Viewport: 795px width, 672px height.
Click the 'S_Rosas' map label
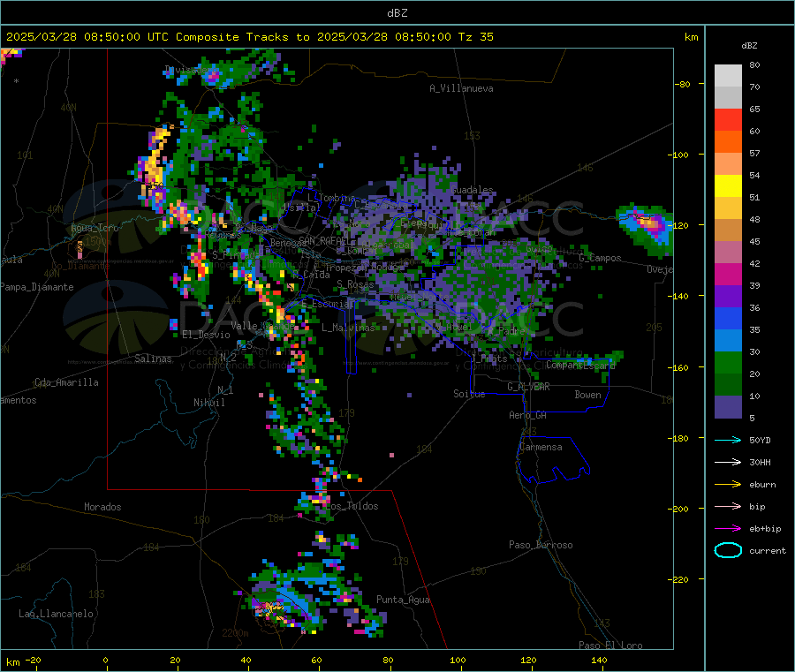[355, 284]
